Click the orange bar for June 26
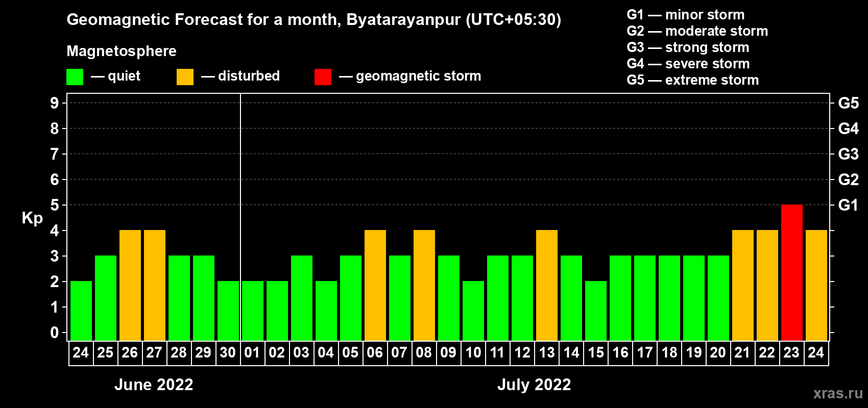Screen dimensions: 868x408 pyautogui.click(x=130, y=285)
